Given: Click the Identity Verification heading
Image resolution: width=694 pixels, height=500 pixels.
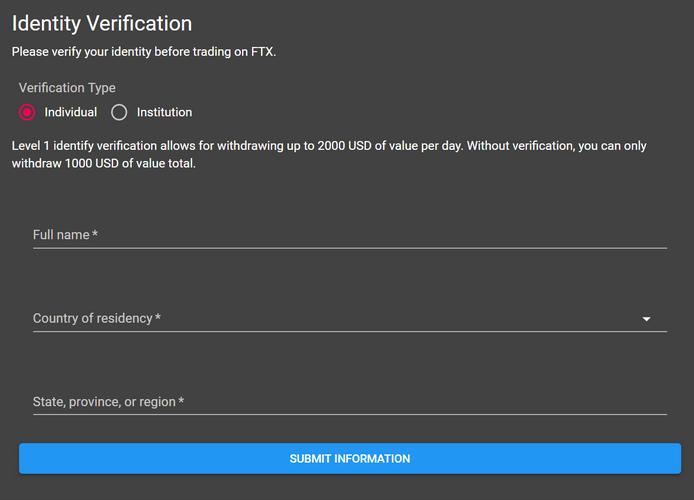Looking at the screenshot, I should [102, 23].
